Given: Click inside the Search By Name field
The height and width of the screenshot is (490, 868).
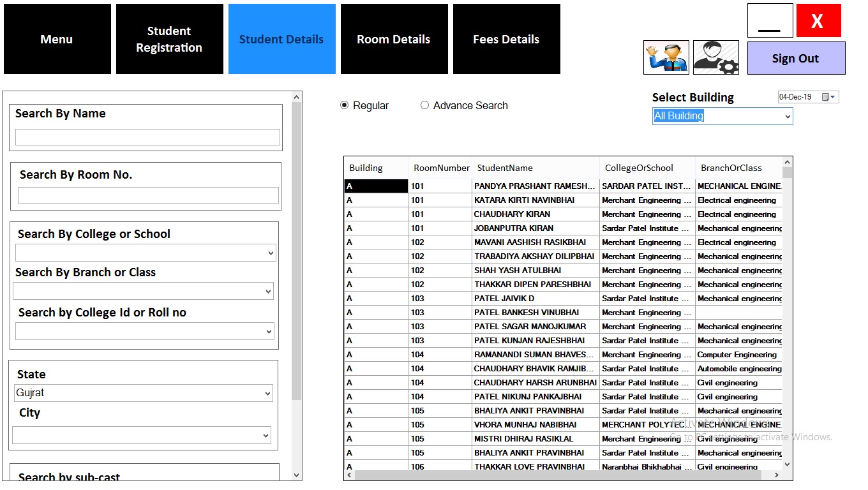Looking at the screenshot, I should click(146, 137).
